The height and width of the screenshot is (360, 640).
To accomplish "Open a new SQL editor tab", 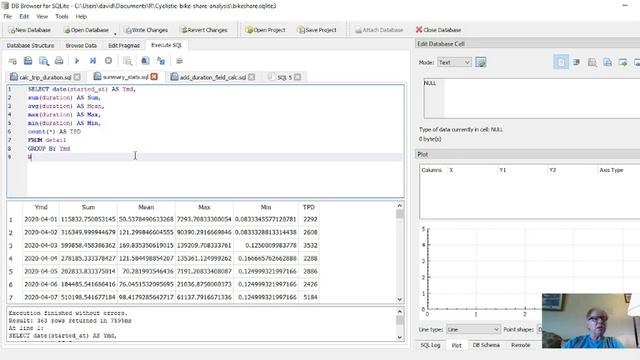I will pos(13,61).
